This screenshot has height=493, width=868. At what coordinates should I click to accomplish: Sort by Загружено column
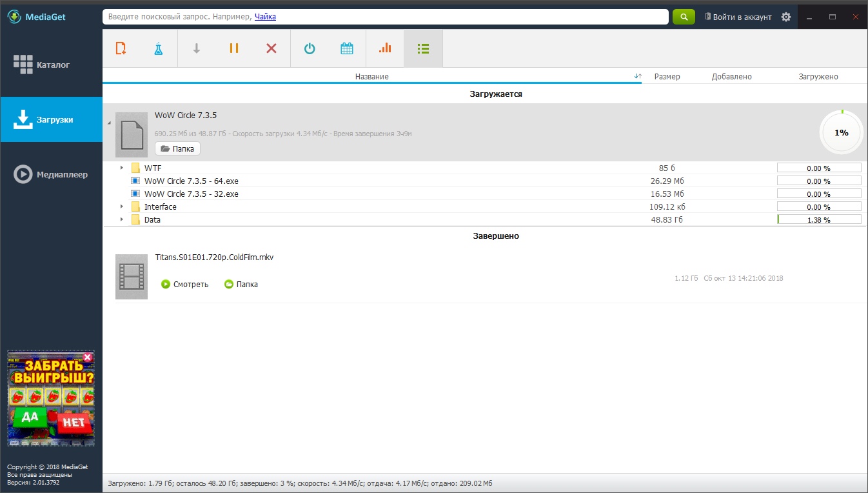point(818,76)
